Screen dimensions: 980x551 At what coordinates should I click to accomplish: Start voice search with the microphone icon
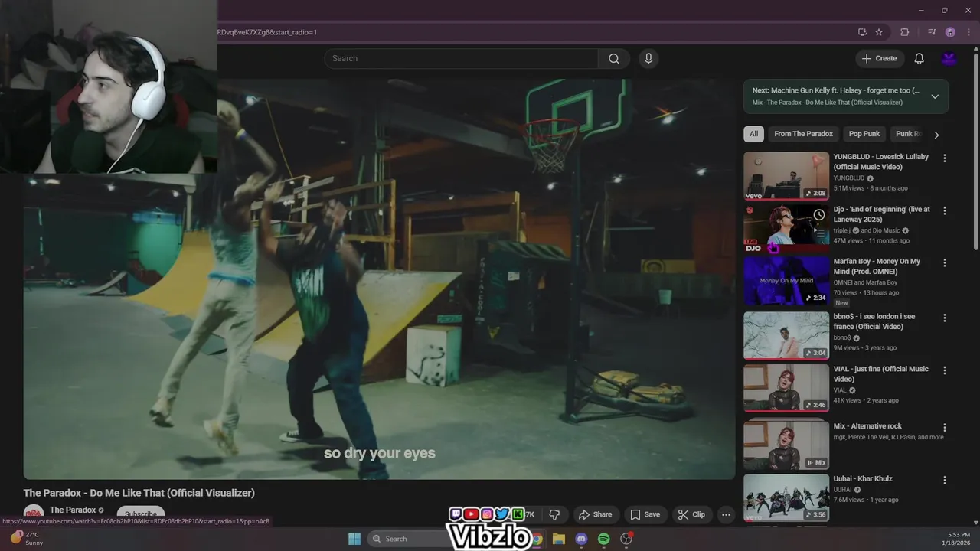pos(648,58)
